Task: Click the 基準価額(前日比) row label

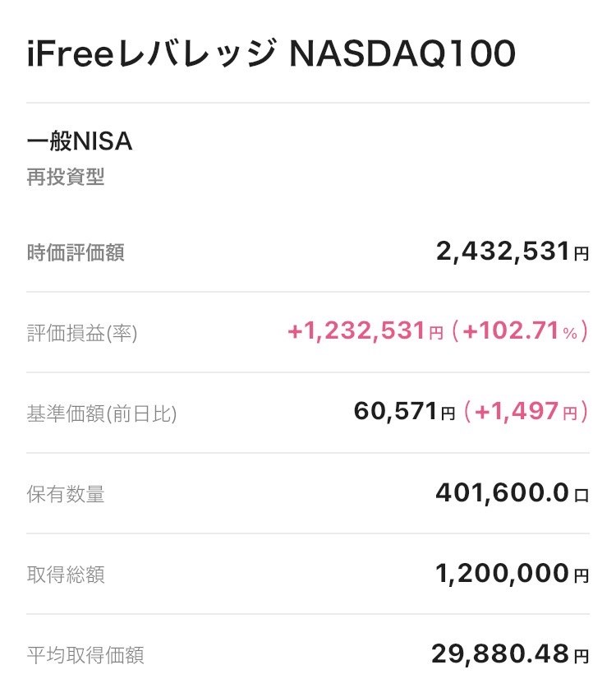Action: [x=102, y=413]
